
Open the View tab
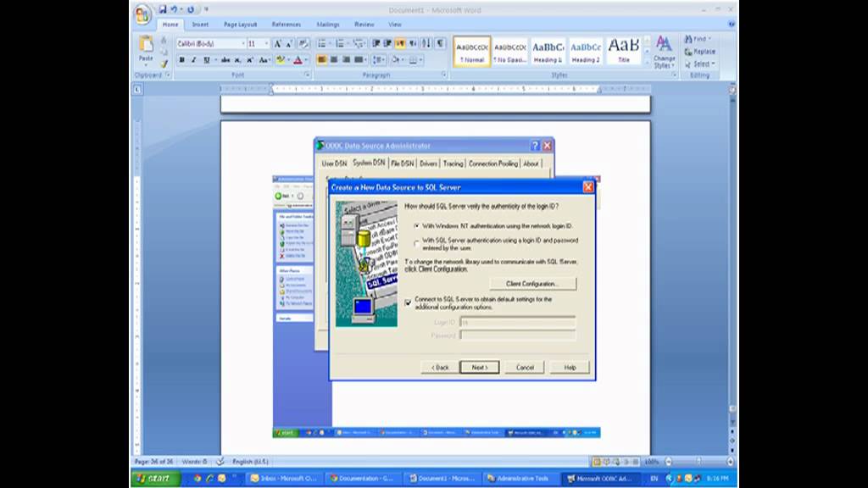[395, 25]
